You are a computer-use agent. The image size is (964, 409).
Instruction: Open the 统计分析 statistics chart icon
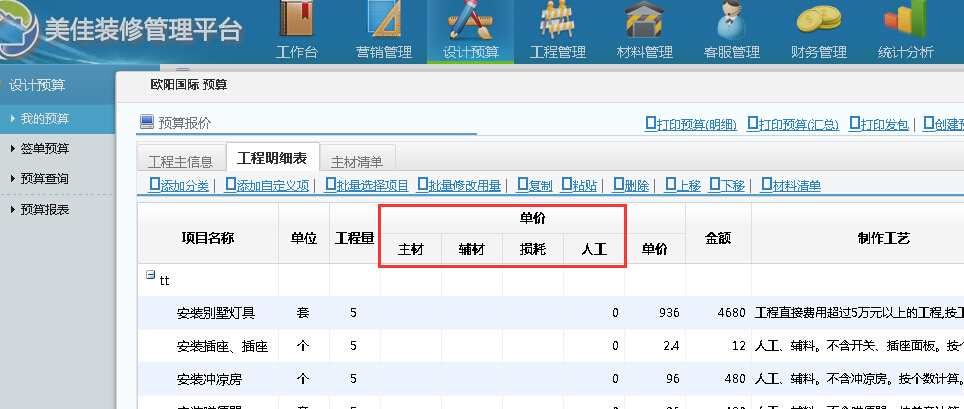point(905,22)
